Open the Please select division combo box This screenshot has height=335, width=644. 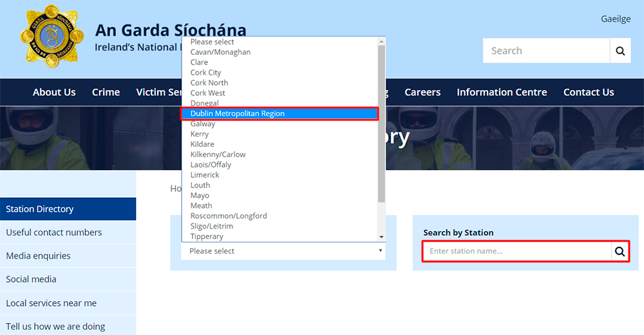283,251
